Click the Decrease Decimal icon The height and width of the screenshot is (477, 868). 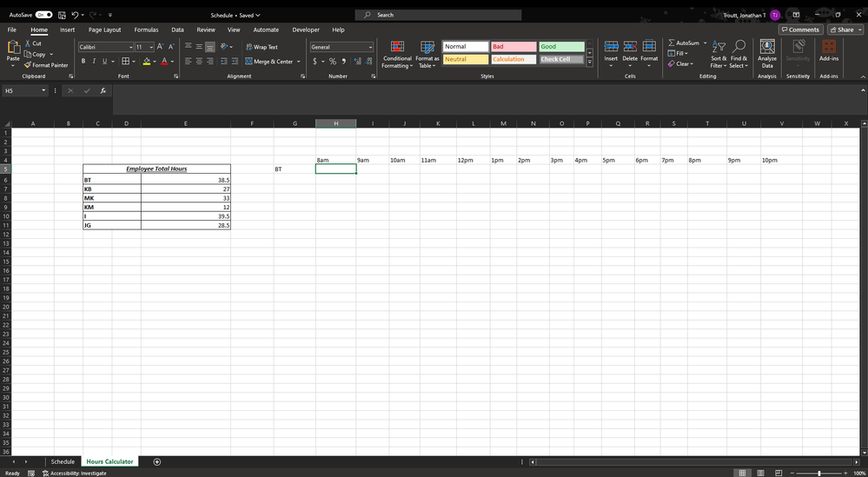click(369, 62)
